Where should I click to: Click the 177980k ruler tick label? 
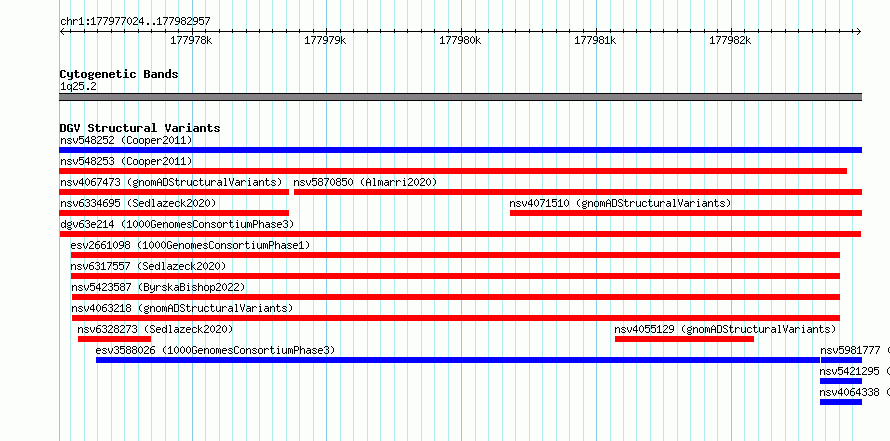[460, 40]
